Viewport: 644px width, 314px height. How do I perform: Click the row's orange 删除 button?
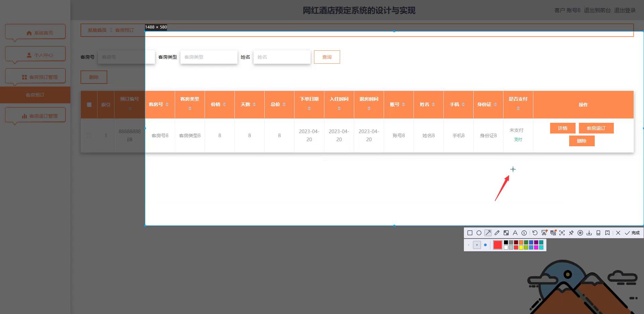click(x=582, y=141)
